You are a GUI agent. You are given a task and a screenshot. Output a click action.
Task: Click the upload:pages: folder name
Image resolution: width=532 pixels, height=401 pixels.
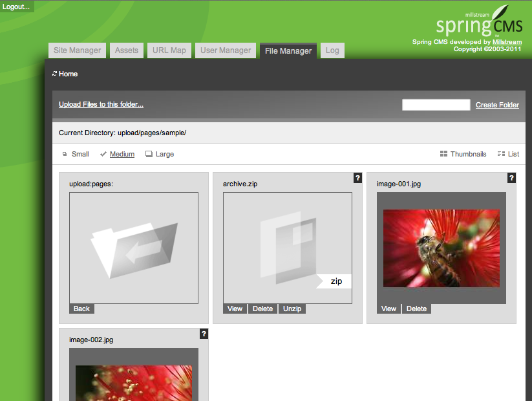coord(91,184)
